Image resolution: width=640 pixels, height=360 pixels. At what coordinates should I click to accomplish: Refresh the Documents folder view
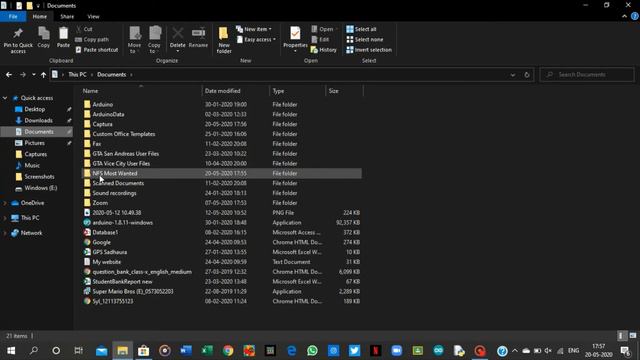click(527, 75)
